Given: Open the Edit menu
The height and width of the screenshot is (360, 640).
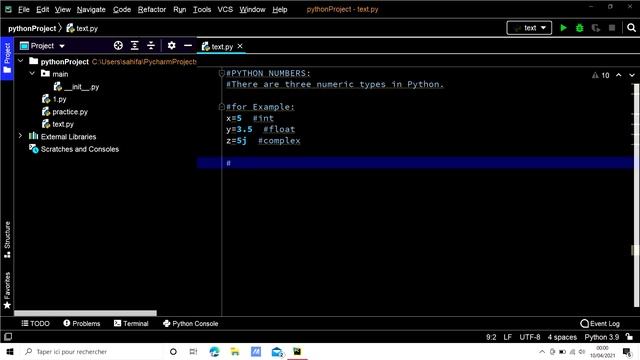Looking at the screenshot, I should coord(42,9).
